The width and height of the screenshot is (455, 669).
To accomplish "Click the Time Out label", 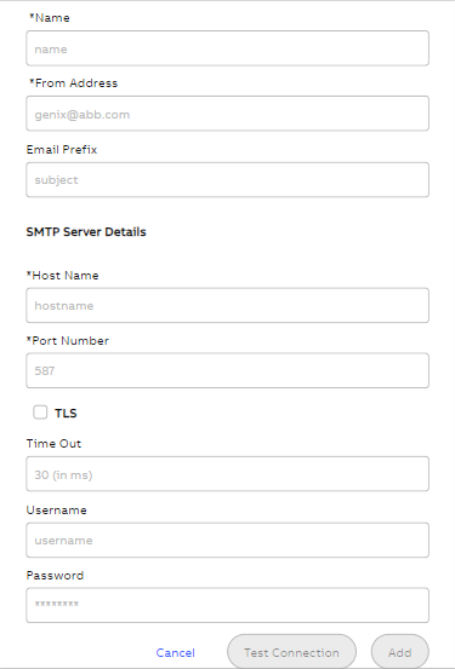I will pos(54,444).
